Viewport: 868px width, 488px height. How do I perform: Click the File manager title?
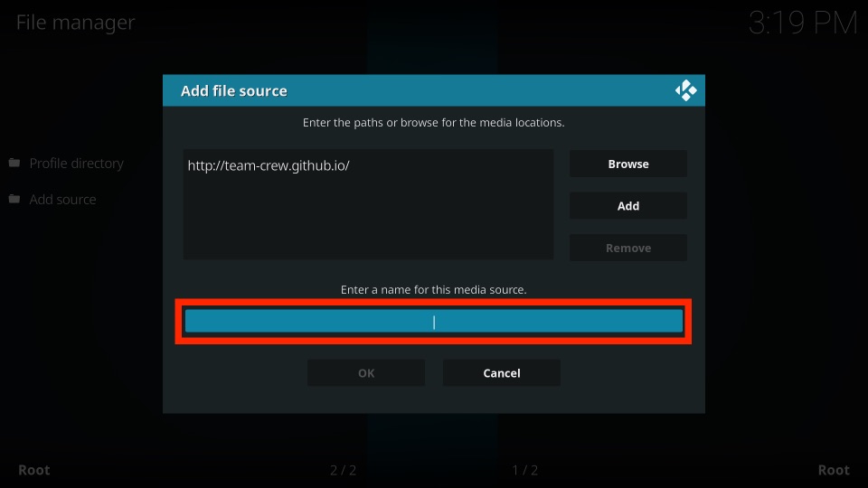[x=75, y=22]
